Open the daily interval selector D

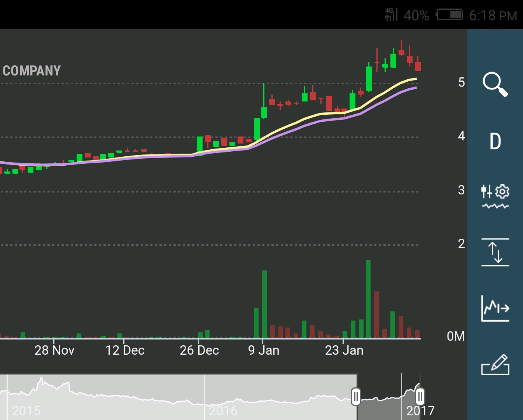(x=495, y=141)
